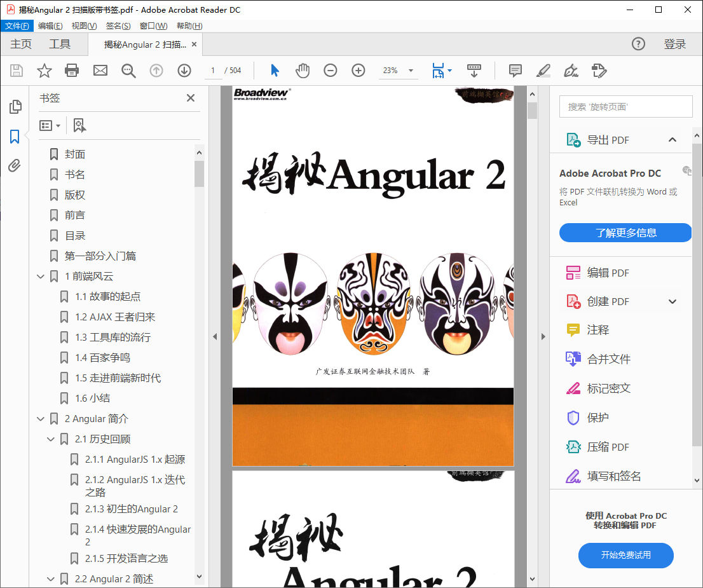Collapse the '1 前端风云' bookmark

pos(40,277)
